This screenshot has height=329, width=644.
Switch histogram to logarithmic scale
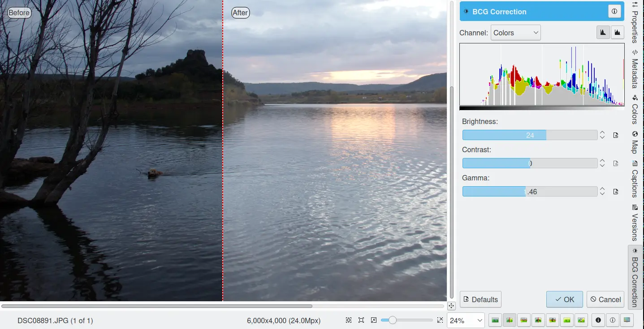pyautogui.click(x=618, y=32)
